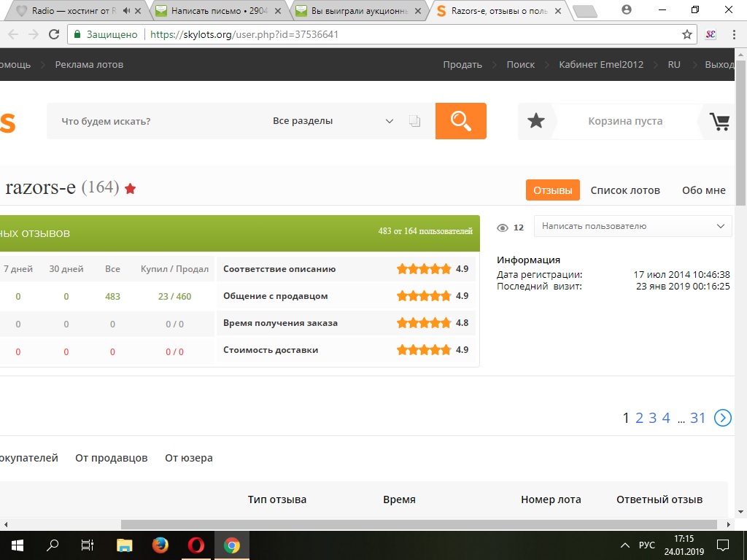
Task: Go to reviews page 4
Action: [x=666, y=418]
